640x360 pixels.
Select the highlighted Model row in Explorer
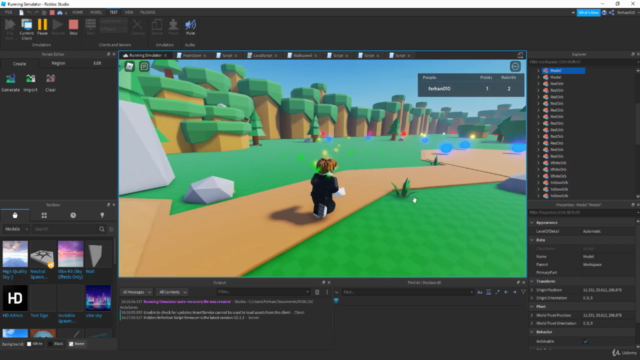coord(563,71)
